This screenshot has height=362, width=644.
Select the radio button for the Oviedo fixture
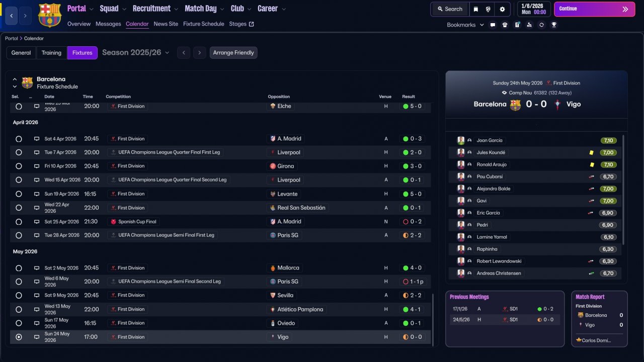[x=19, y=323]
